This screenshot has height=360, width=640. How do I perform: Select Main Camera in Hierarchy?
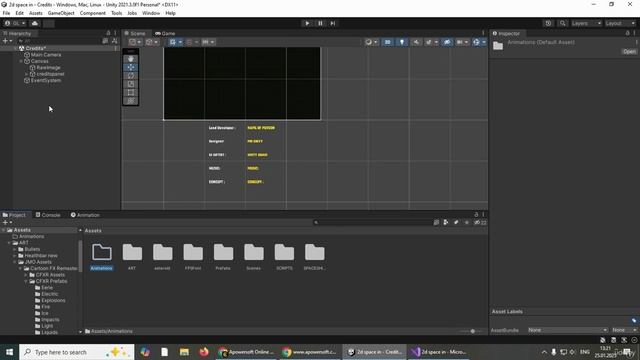pyautogui.click(x=46, y=55)
